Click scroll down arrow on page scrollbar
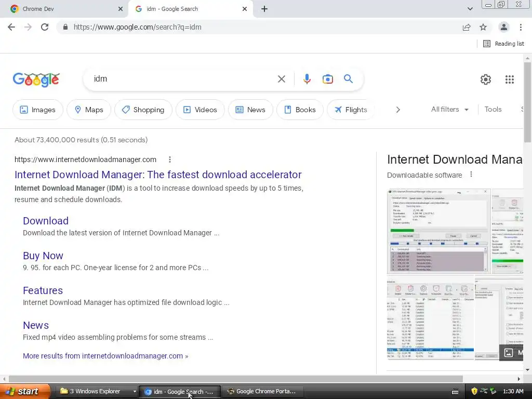Screen dimensions: 532x399 point(527,370)
